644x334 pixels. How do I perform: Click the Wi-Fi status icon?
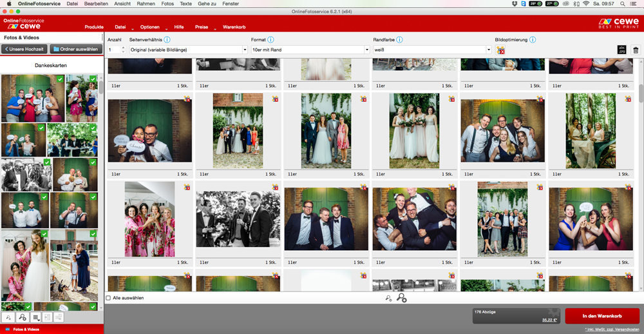click(586, 4)
